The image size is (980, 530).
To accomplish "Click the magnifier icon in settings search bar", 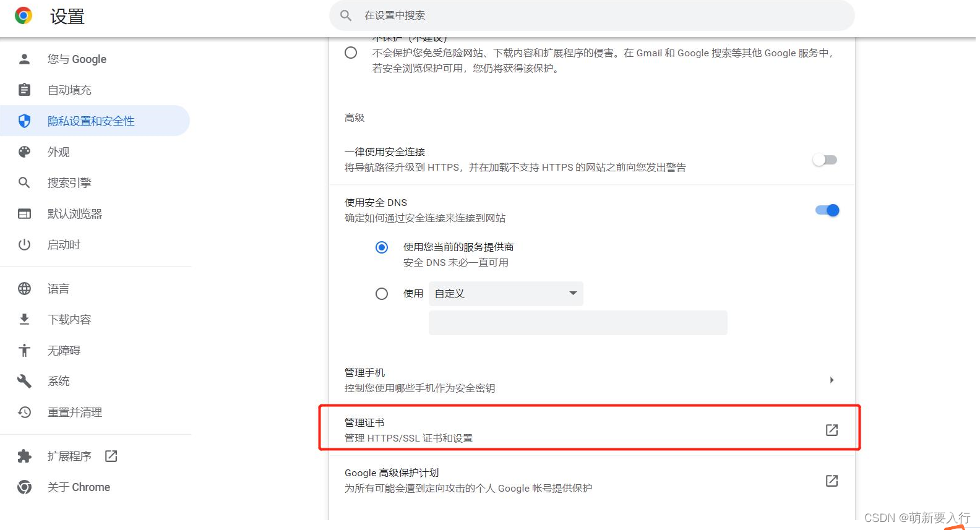I will 346,15.
